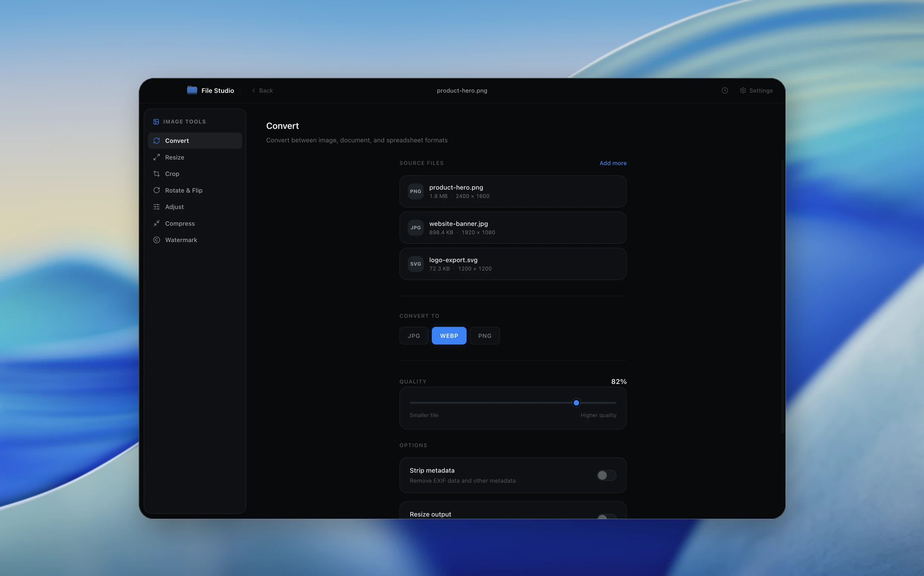Click the '898.4 KB · 1920 × 1080' details
The width and height of the screenshot is (924, 576).
tap(462, 232)
